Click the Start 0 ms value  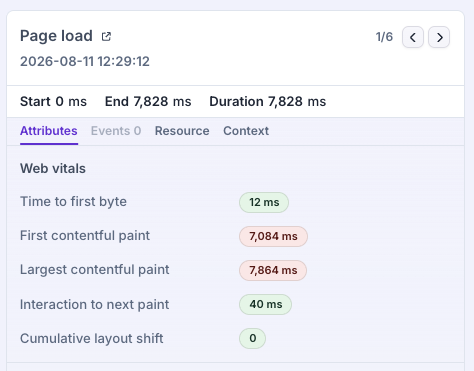click(x=53, y=102)
